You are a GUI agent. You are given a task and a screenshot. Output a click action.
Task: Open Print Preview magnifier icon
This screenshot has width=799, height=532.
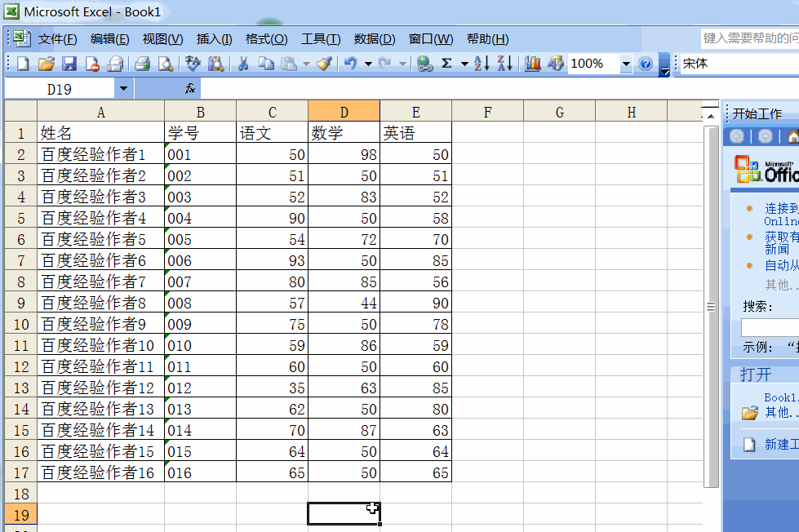166,64
